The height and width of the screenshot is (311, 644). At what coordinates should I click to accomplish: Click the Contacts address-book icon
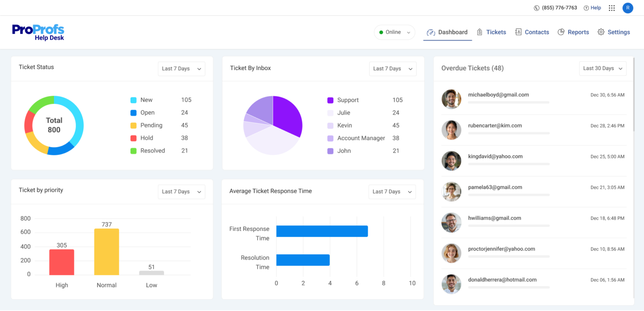pos(518,32)
